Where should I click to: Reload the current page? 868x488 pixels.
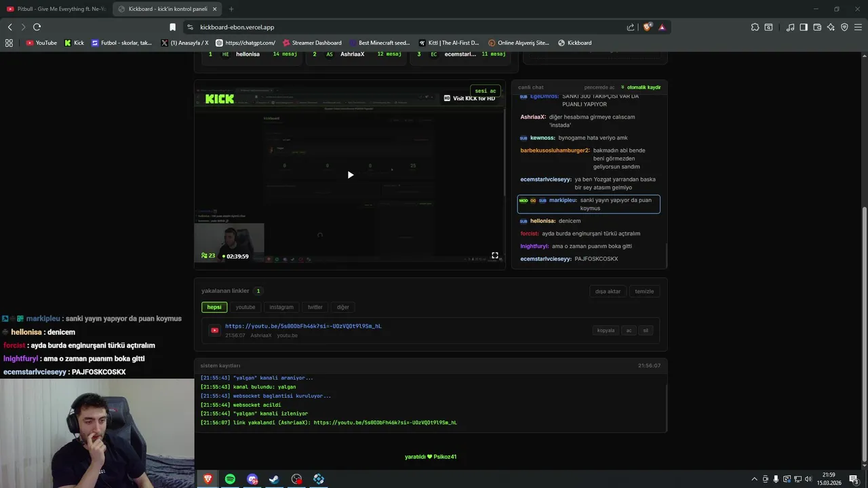(37, 27)
